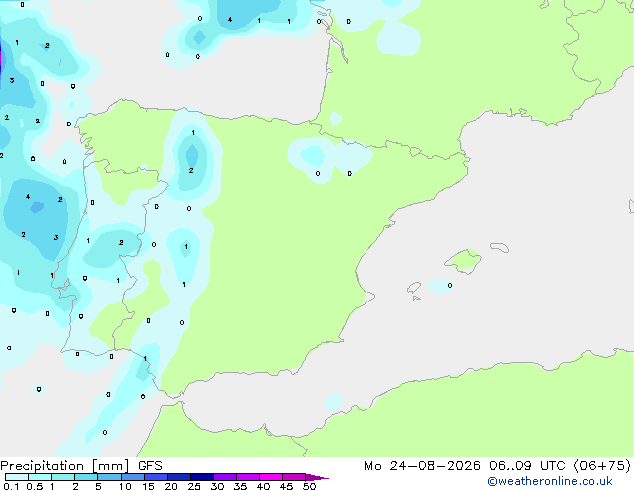
Task: Select the 5–10 mm legend color swatch
Action: 109,477
